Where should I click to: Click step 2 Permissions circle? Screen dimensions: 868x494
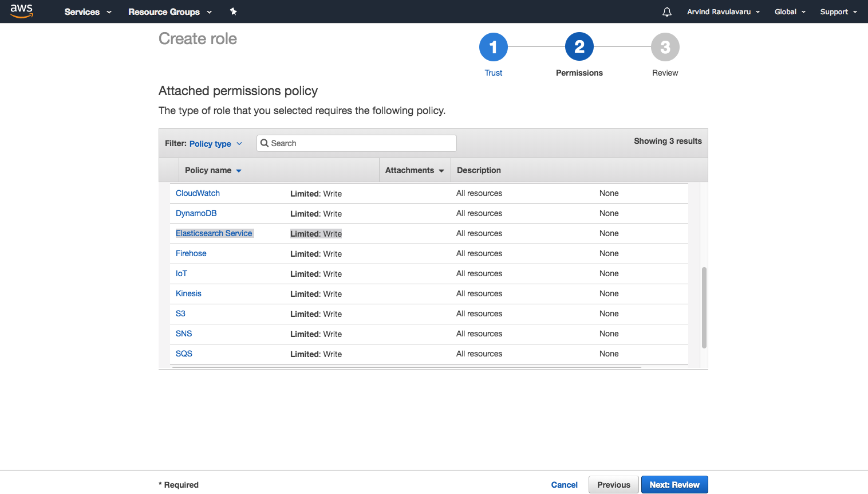tap(579, 47)
